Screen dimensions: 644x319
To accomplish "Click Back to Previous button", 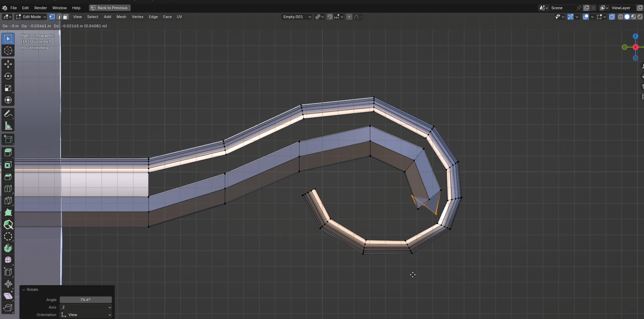I will (x=110, y=8).
